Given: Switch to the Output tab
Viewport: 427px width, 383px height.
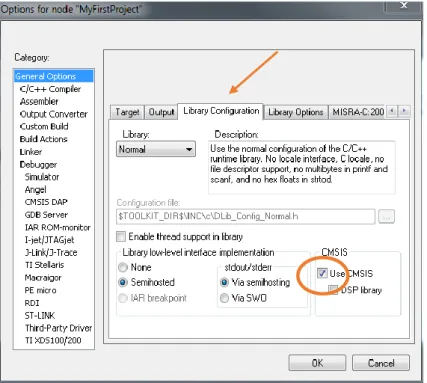Looking at the screenshot, I should [161, 112].
